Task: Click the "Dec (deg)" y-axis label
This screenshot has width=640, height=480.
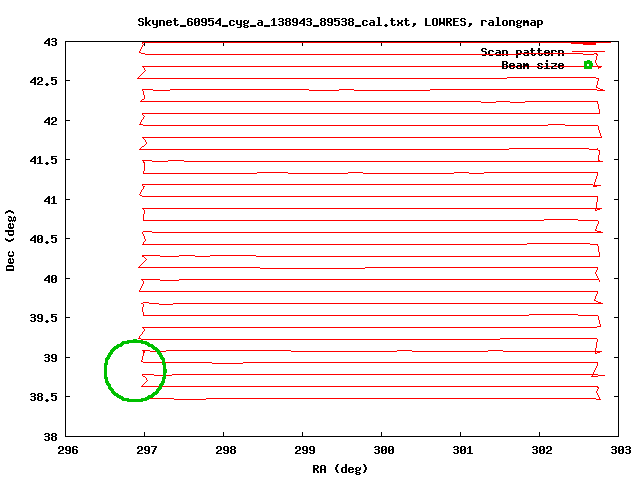Action: 11,240
